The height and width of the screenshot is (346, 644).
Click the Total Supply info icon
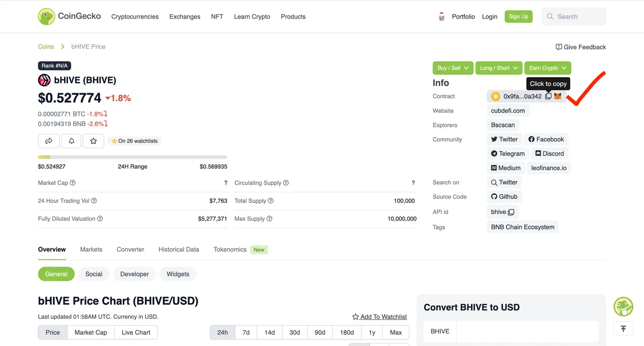pyautogui.click(x=271, y=200)
